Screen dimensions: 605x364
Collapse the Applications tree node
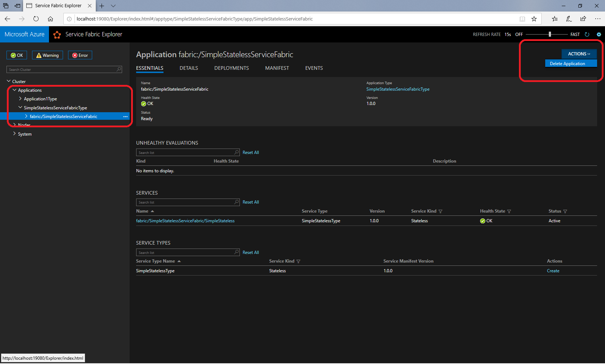click(x=14, y=90)
